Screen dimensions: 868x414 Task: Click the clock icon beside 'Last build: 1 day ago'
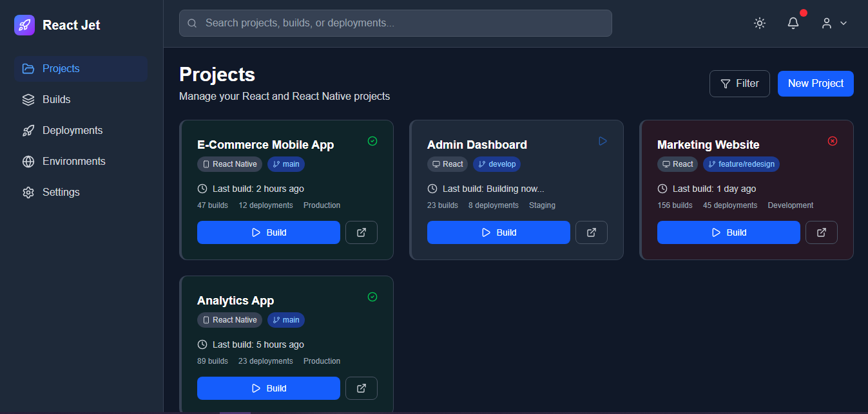click(662, 189)
